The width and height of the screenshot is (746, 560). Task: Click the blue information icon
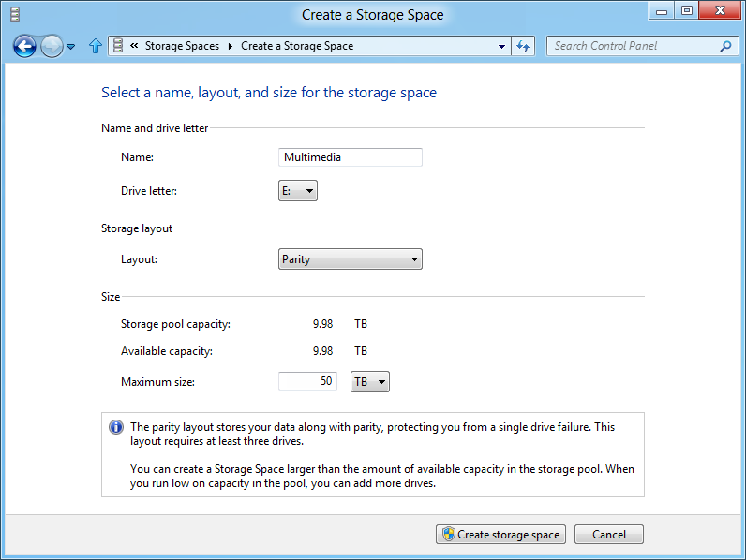point(116,427)
